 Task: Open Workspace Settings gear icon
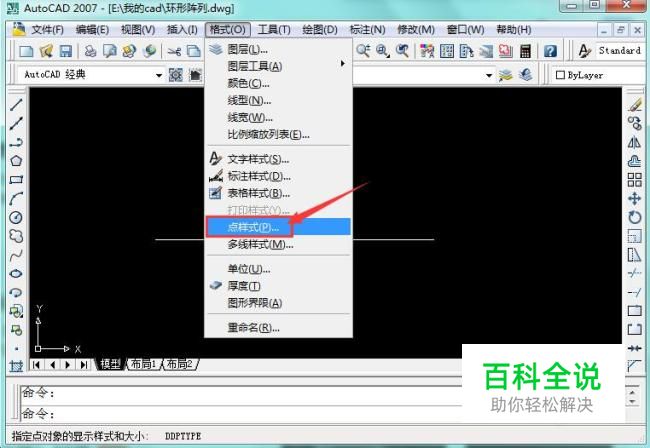pyautogui.click(x=175, y=75)
